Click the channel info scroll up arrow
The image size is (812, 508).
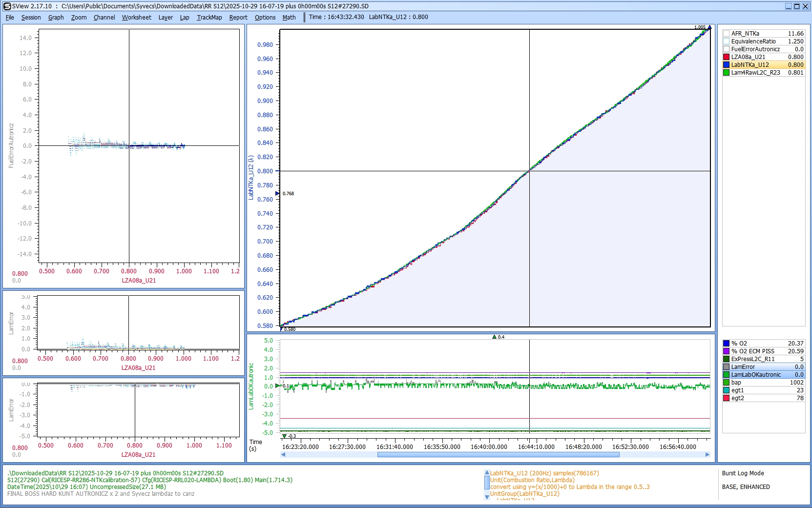tap(487, 473)
